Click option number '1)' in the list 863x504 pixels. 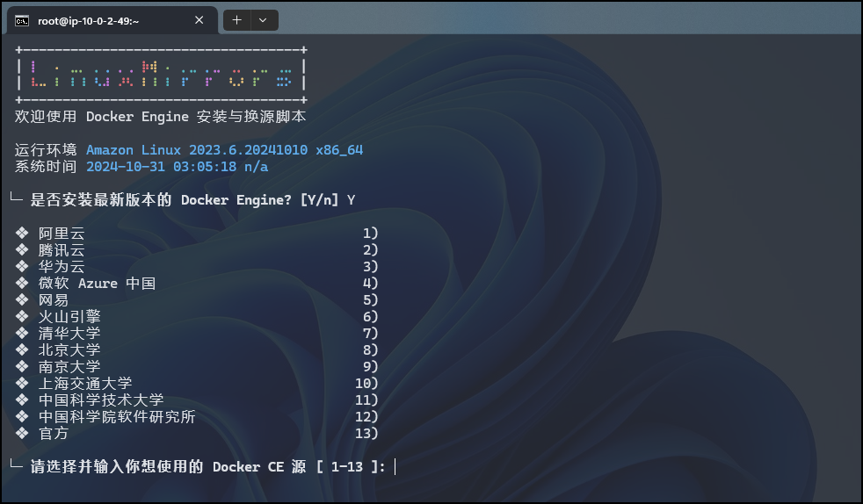pyautogui.click(x=370, y=234)
